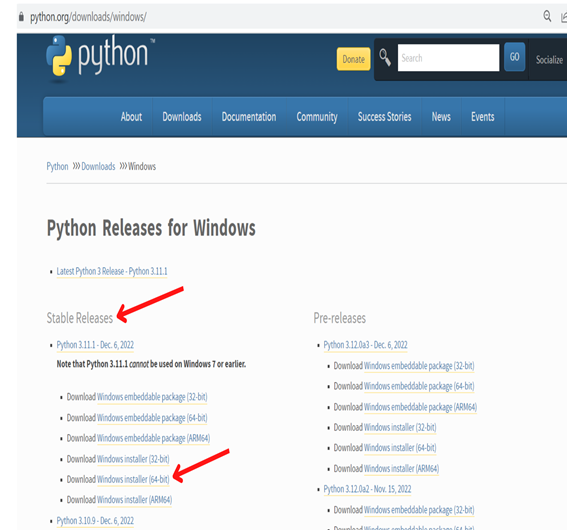Click the GO search button
Image resolution: width=567 pixels, height=532 pixels.
[514, 57]
